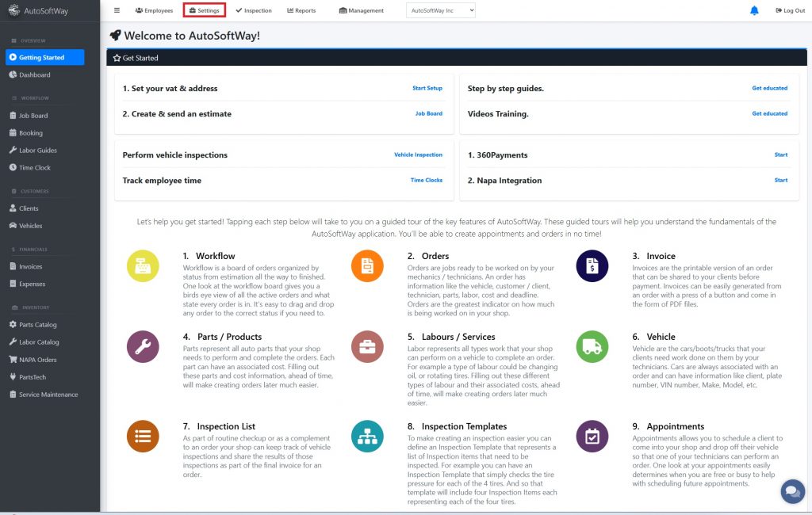The image size is (812, 515).
Task: Open Job Board in the sidebar
Action: click(33, 116)
